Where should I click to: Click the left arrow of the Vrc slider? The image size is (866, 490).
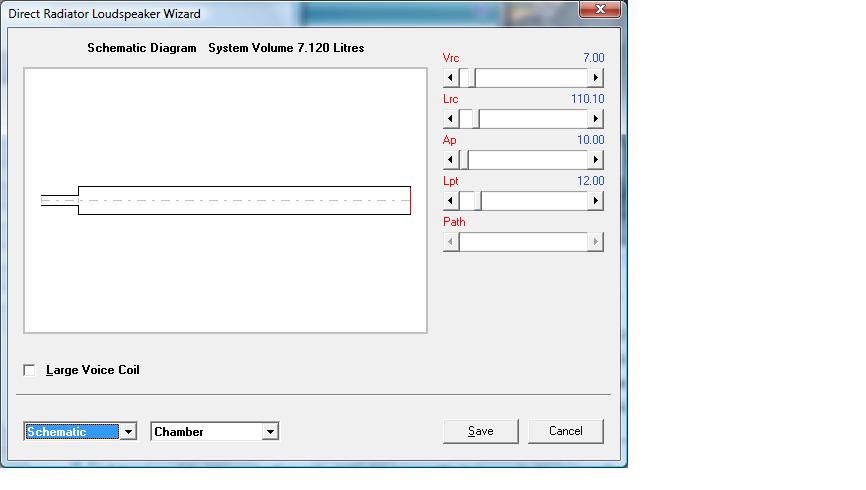pos(451,78)
